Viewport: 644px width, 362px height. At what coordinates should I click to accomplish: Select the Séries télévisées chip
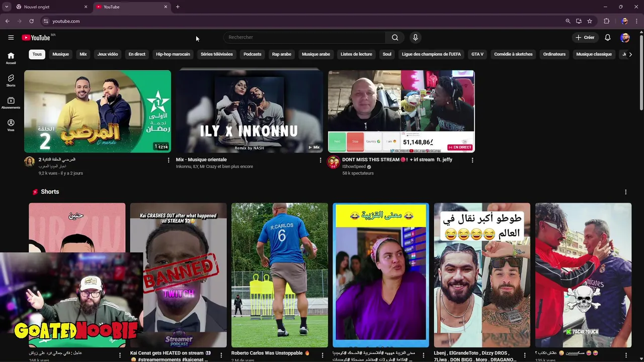click(x=217, y=54)
